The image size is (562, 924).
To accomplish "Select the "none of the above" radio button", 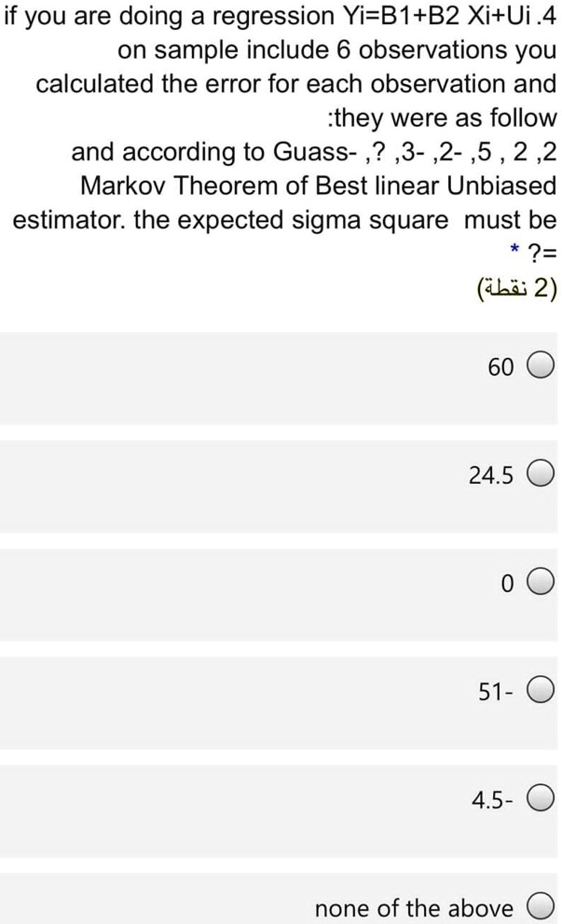I will tap(541, 907).
